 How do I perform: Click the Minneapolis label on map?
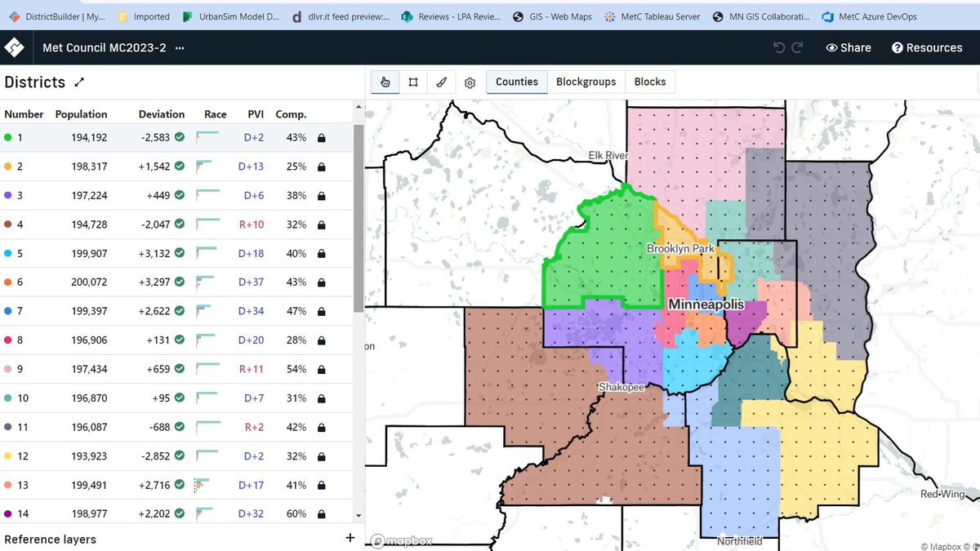706,304
